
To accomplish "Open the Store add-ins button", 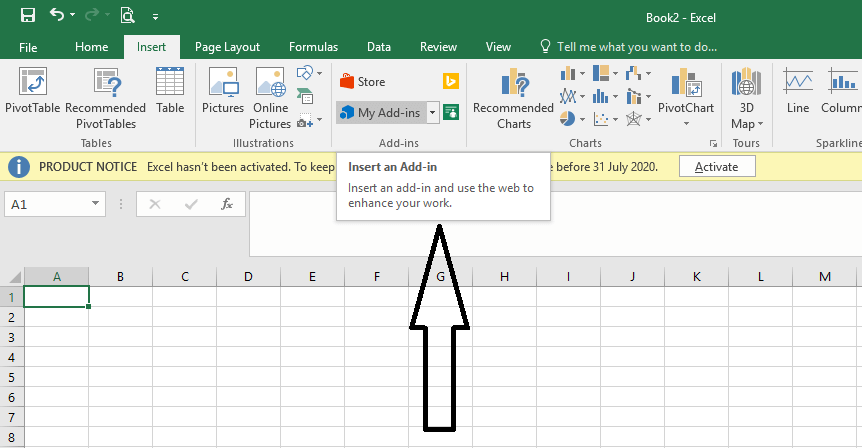I will click(x=362, y=81).
